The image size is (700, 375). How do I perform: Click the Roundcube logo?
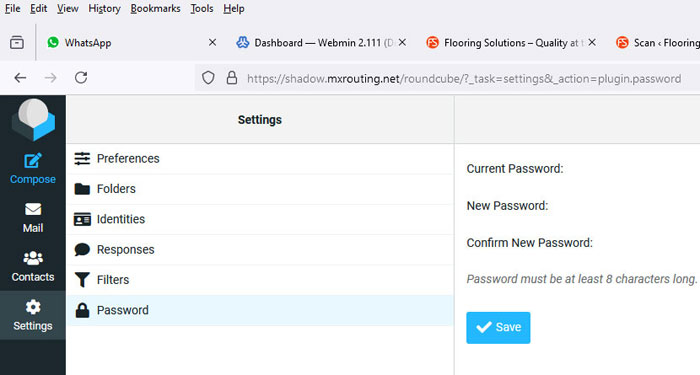coord(33,120)
